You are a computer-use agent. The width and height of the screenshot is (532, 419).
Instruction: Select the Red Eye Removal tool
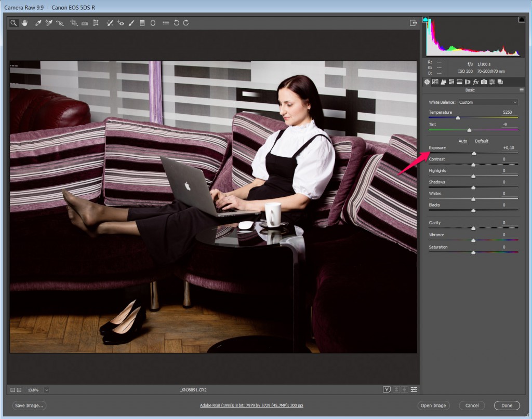pyautogui.click(x=121, y=23)
